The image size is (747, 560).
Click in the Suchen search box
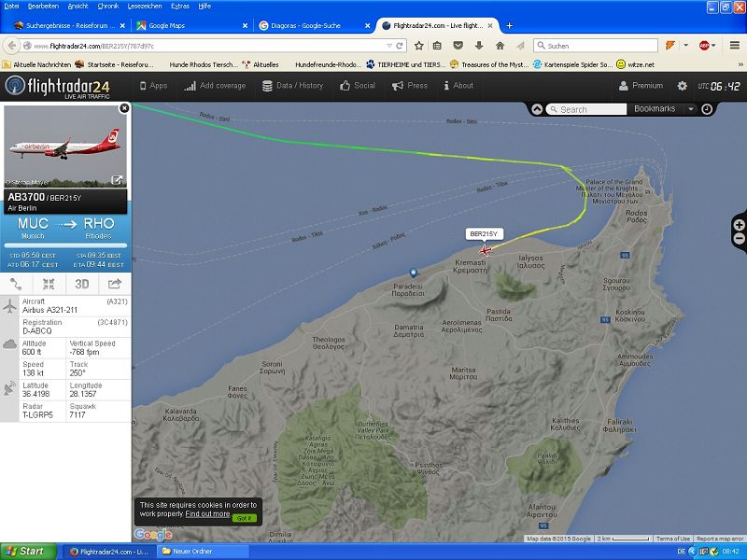(596, 46)
